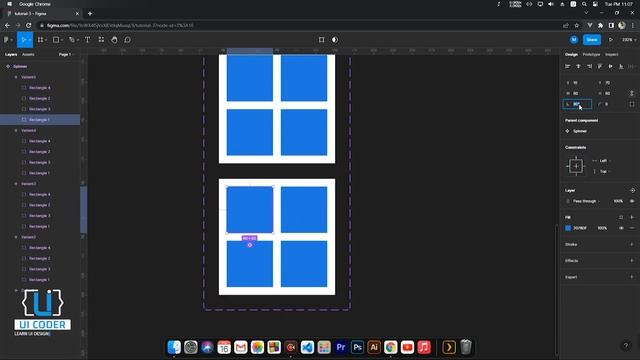This screenshot has width=640, height=360.
Task: Select the highlighted Rectangle 1 layer
Action: pos(40,120)
